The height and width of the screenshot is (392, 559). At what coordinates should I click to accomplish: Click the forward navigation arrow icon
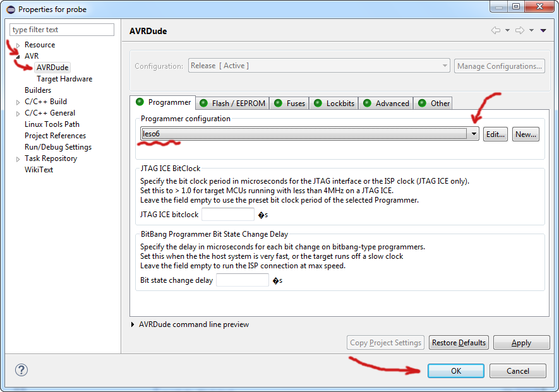click(520, 31)
